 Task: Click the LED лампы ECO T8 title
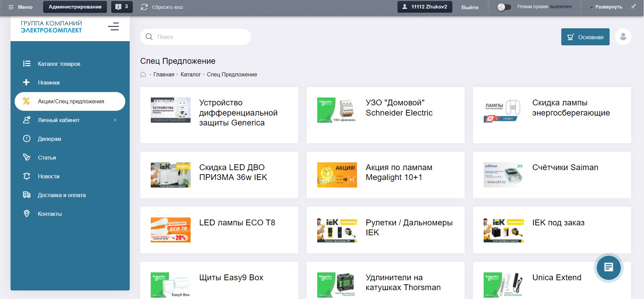[x=237, y=223]
